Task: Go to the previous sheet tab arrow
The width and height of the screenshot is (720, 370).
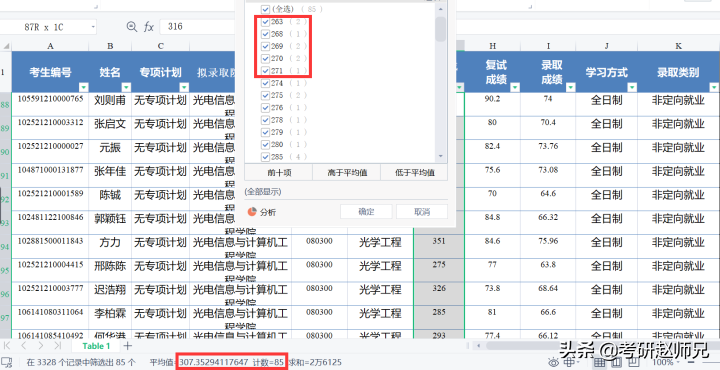Action: point(23,346)
